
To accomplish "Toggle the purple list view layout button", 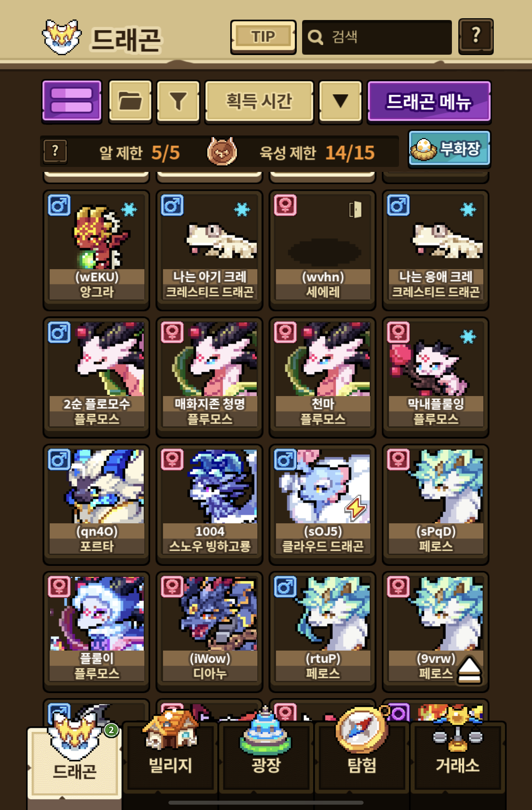I will pos(72,101).
